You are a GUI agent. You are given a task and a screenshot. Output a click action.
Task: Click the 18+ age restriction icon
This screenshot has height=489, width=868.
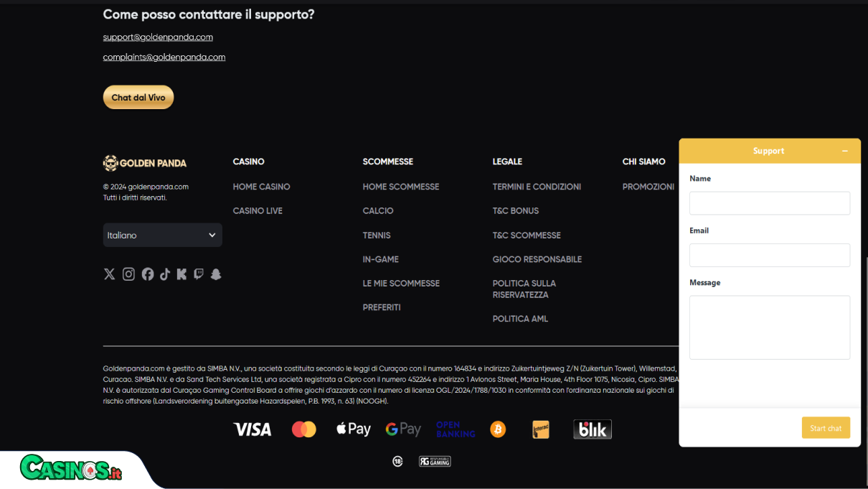(x=397, y=462)
